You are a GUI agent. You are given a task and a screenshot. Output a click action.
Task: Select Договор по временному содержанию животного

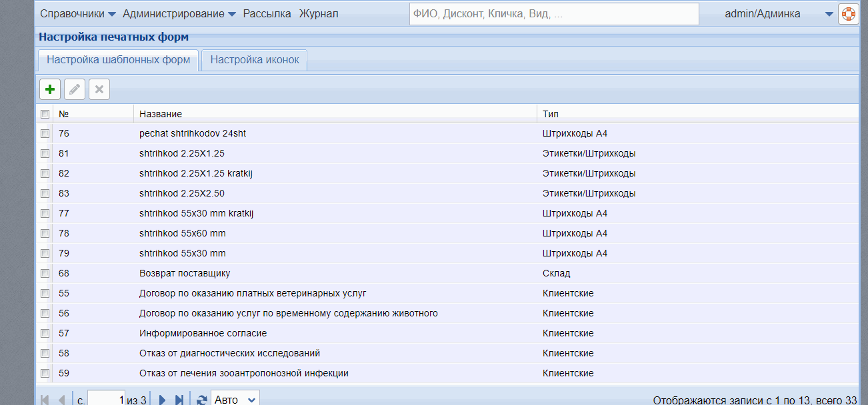(x=289, y=313)
